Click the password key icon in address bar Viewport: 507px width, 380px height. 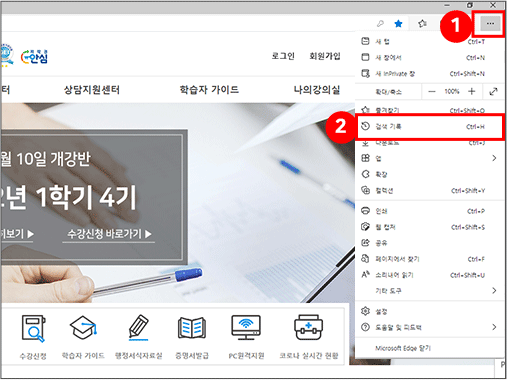coord(380,24)
